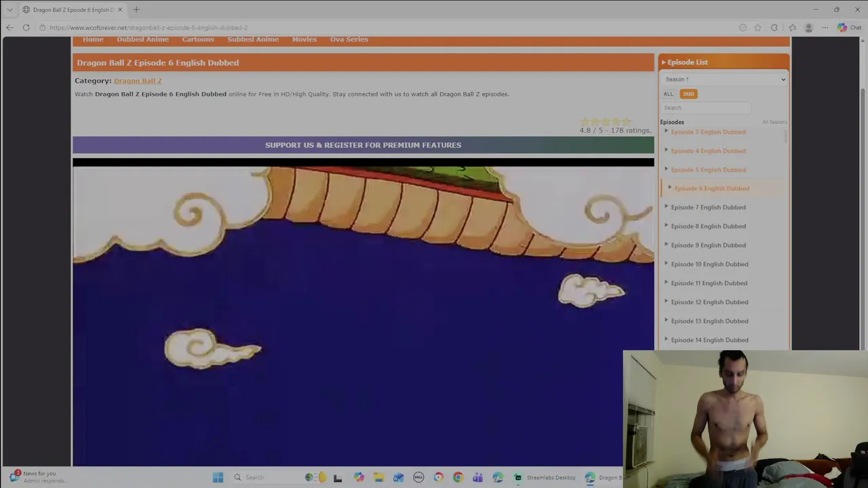The width and height of the screenshot is (868, 488).
Task: Open the Outlook mail taskbar icon
Action: [x=398, y=477]
